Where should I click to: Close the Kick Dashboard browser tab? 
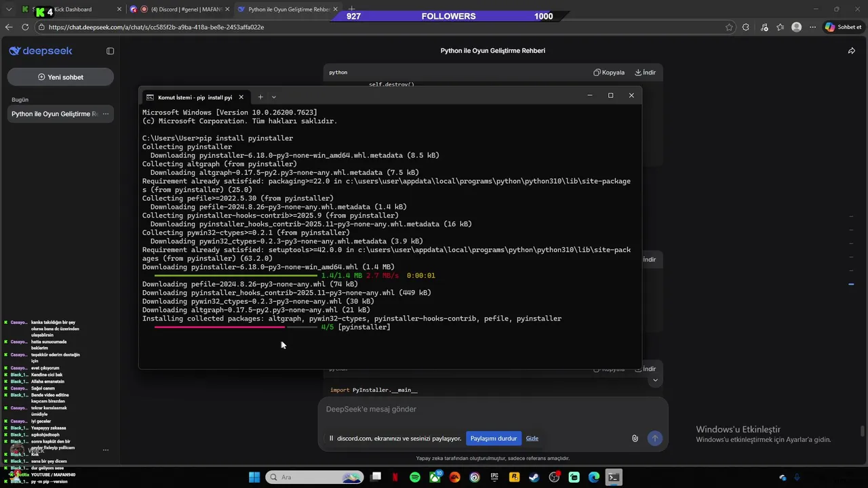click(x=119, y=9)
